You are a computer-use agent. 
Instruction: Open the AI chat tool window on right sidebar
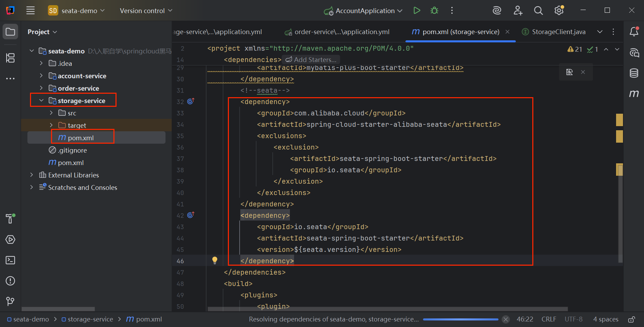tap(634, 53)
